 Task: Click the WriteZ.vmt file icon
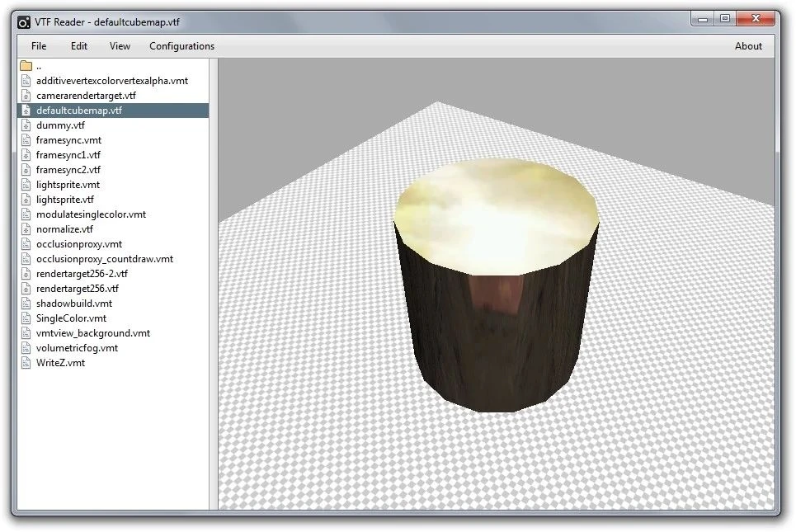click(26, 363)
